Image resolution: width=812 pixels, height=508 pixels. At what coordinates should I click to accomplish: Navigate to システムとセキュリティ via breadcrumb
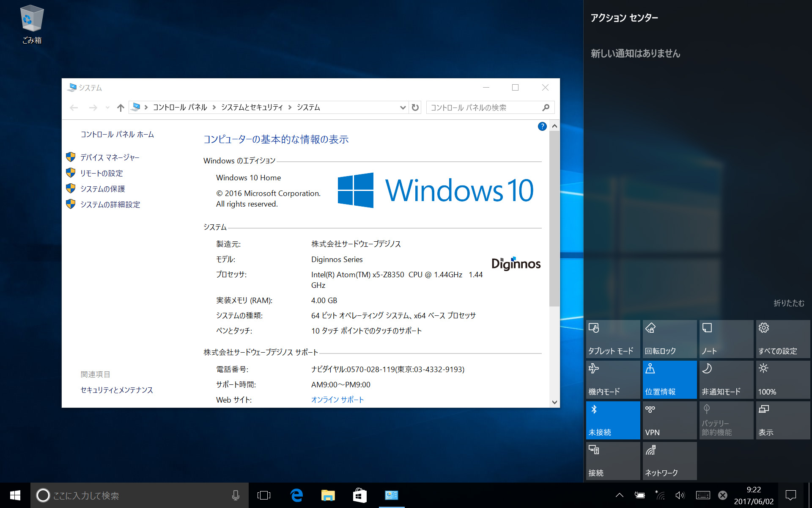(x=252, y=108)
